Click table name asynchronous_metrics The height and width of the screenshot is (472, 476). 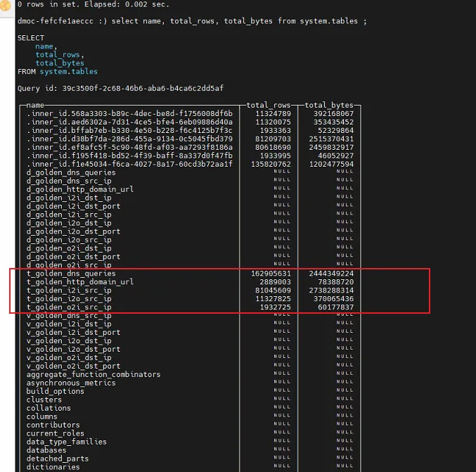coord(71,383)
